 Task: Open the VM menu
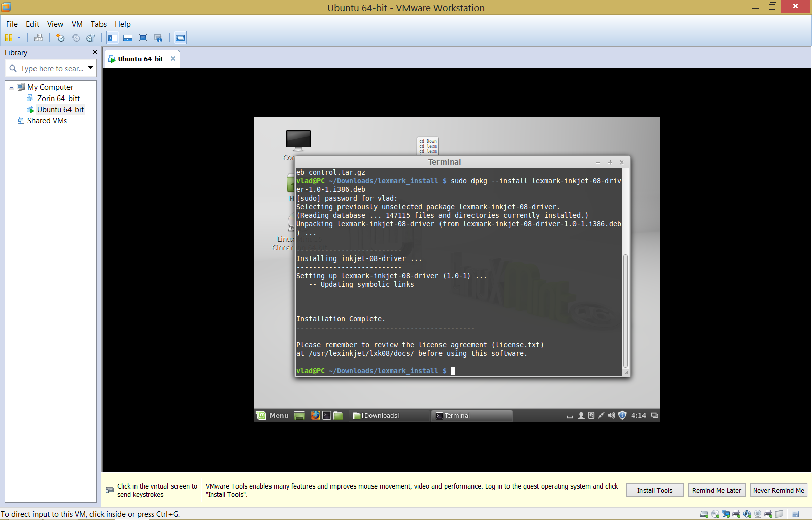click(77, 24)
